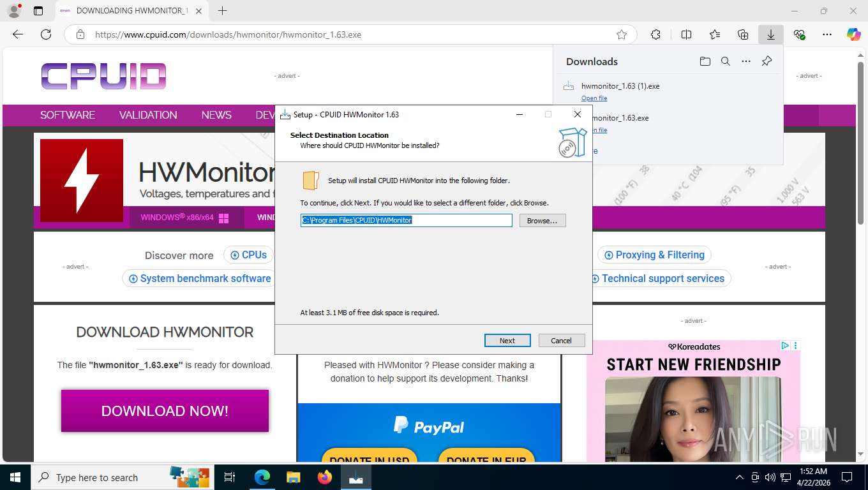This screenshot has width=868, height=490.
Task: Click the DOWNLOAD NOW! button
Action: coord(165,411)
